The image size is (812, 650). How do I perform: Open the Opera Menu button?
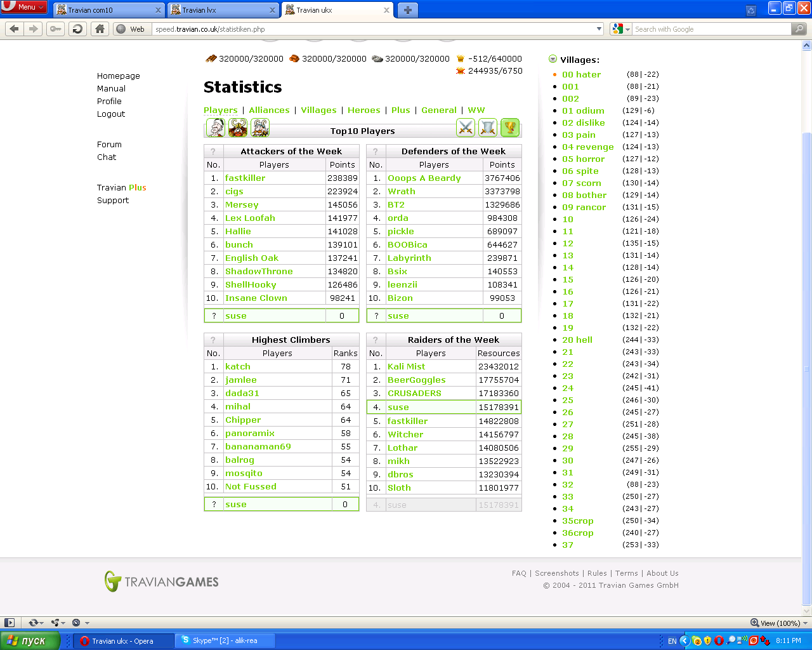[24, 7]
